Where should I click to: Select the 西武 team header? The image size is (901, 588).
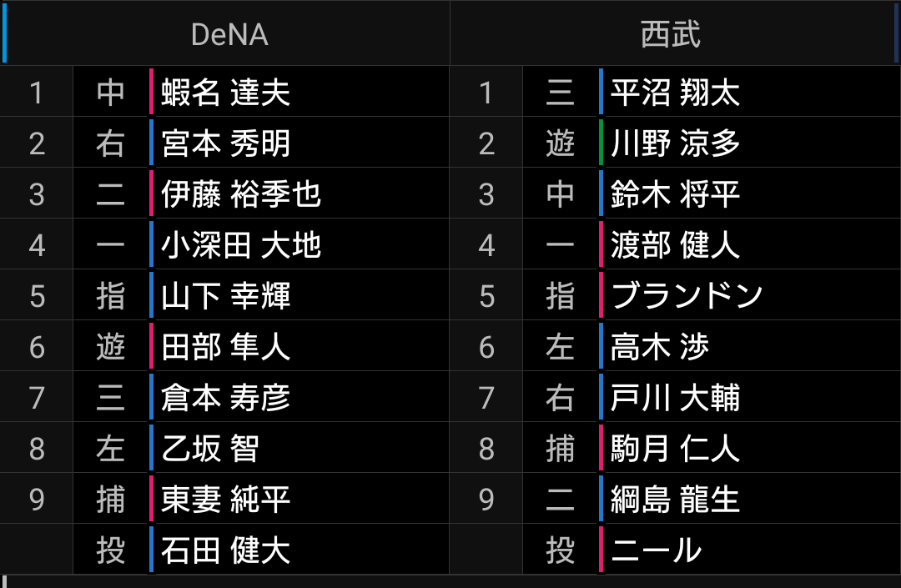click(x=671, y=34)
